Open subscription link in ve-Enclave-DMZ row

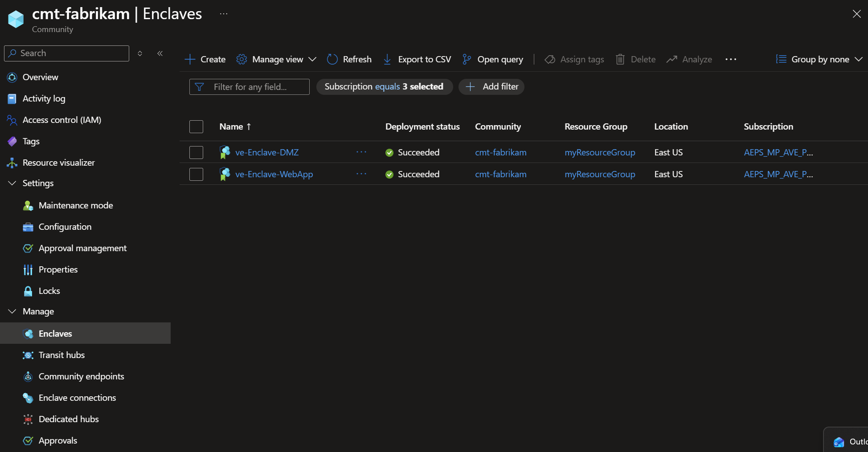[x=778, y=152]
